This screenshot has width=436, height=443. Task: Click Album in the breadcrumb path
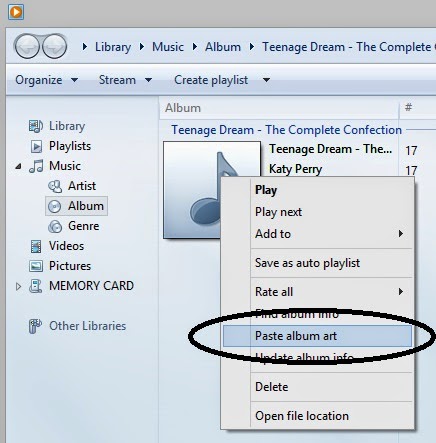click(223, 47)
